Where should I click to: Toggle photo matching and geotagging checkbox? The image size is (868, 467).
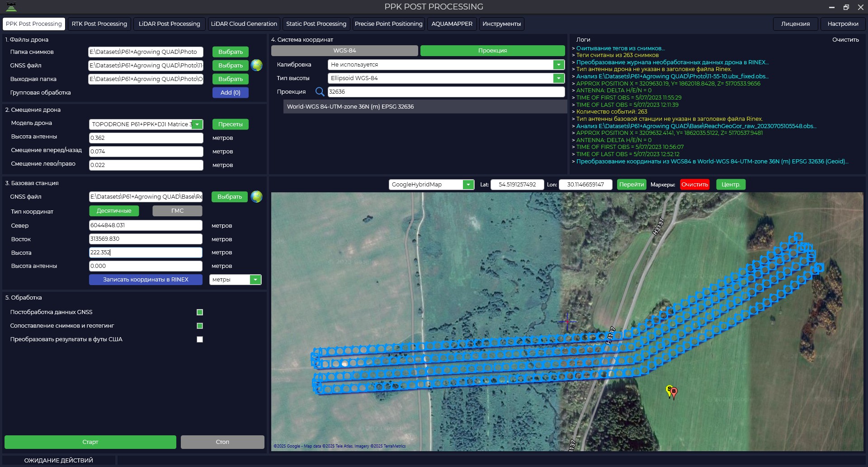(200, 326)
